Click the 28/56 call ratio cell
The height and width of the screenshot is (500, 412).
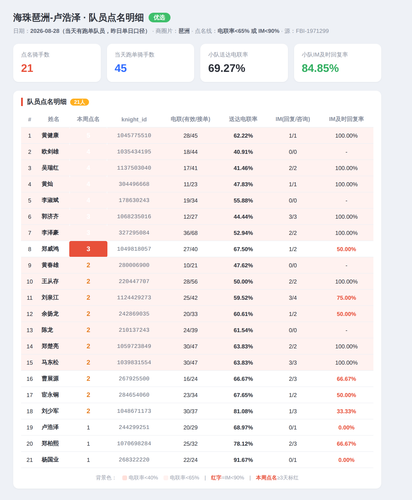pyautogui.click(x=190, y=282)
